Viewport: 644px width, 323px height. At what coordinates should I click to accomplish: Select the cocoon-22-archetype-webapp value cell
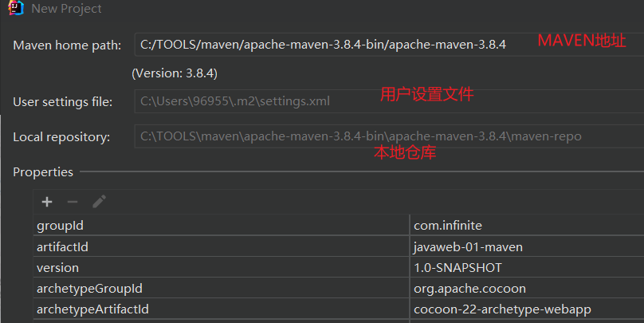tap(527, 309)
